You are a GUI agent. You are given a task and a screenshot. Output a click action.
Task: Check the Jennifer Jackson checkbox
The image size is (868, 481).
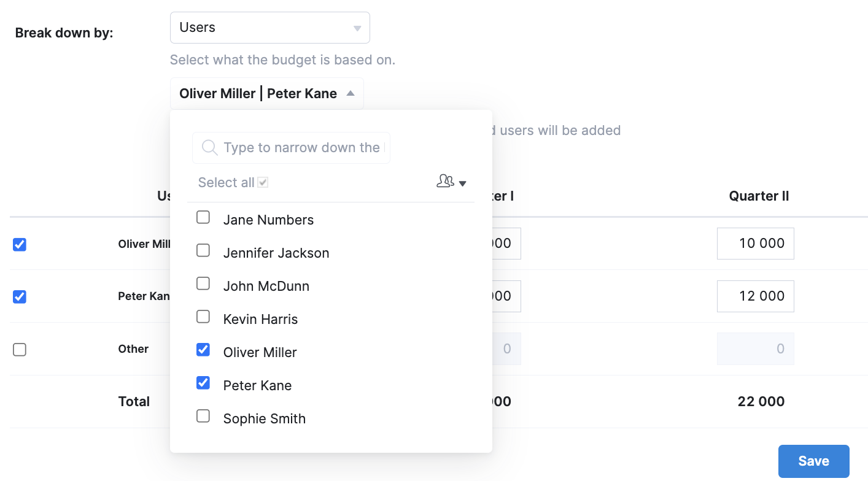(203, 250)
